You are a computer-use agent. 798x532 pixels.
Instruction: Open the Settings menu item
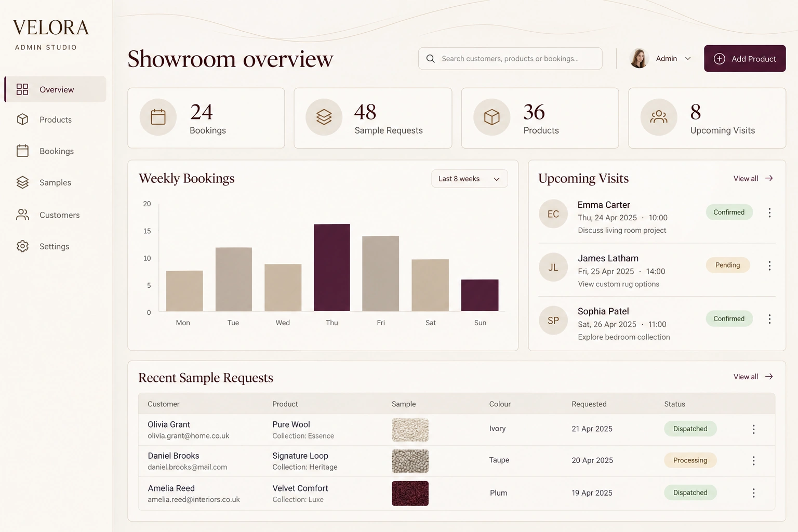tap(56, 246)
